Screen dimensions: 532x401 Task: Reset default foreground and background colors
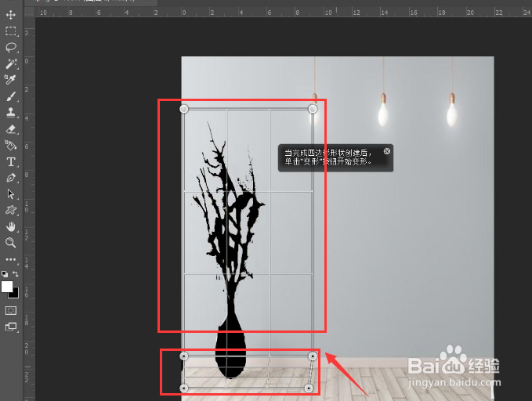[5, 274]
